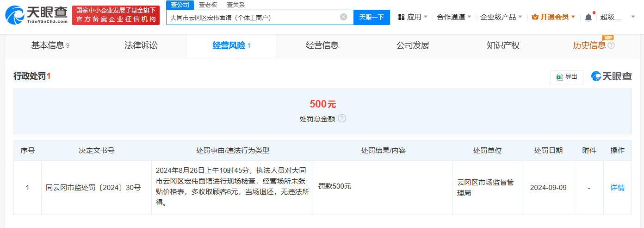
Task: Click document number 同云冈市监处罚〔2024〕30号
Action: (x=93, y=188)
